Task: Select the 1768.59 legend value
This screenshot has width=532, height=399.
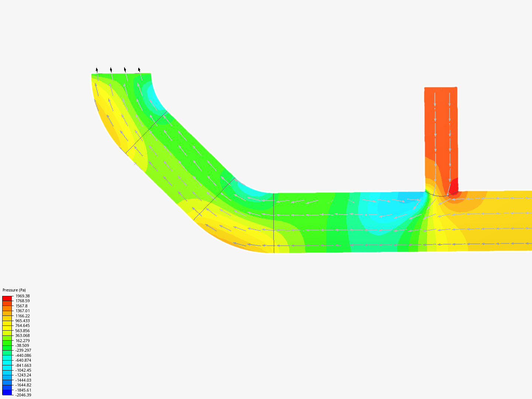Action: [23, 301]
